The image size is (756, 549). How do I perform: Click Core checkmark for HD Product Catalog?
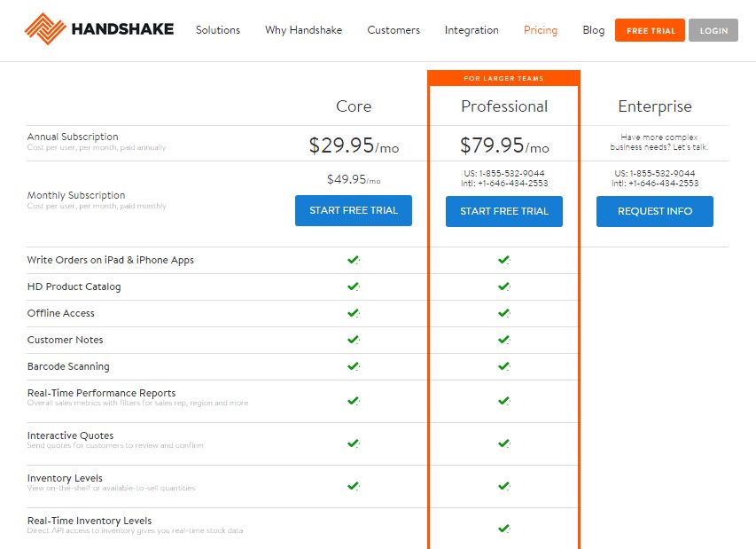(x=354, y=286)
